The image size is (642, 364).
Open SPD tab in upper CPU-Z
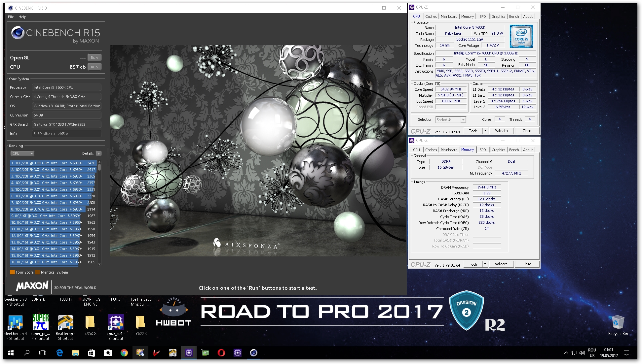click(x=482, y=17)
